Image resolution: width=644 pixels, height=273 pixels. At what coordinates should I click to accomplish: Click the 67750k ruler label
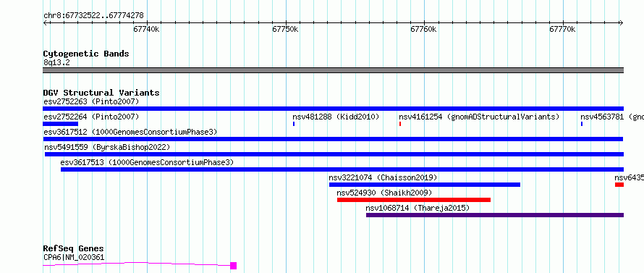point(285,30)
